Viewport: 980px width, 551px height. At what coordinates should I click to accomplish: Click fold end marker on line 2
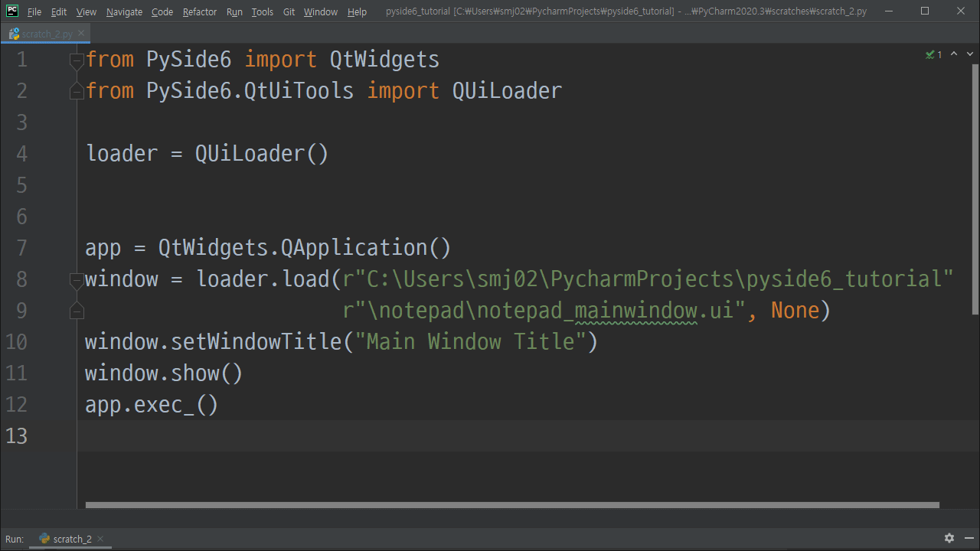pyautogui.click(x=77, y=92)
